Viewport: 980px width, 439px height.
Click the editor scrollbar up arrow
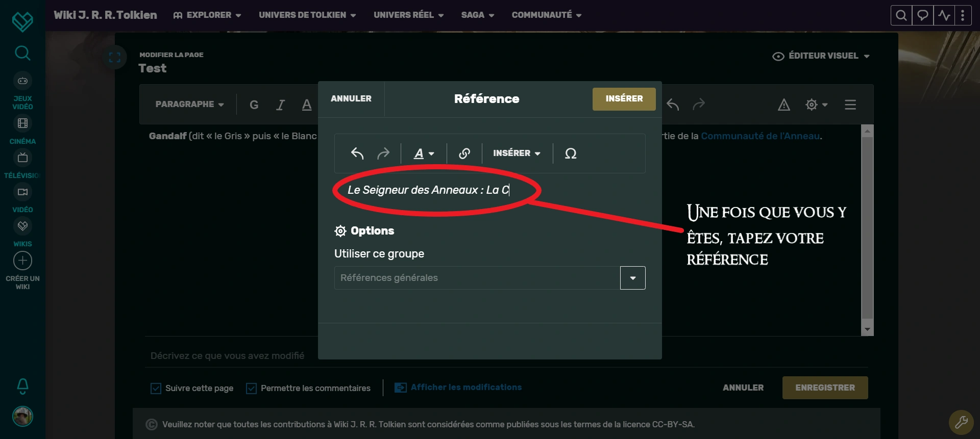pyautogui.click(x=867, y=131)
